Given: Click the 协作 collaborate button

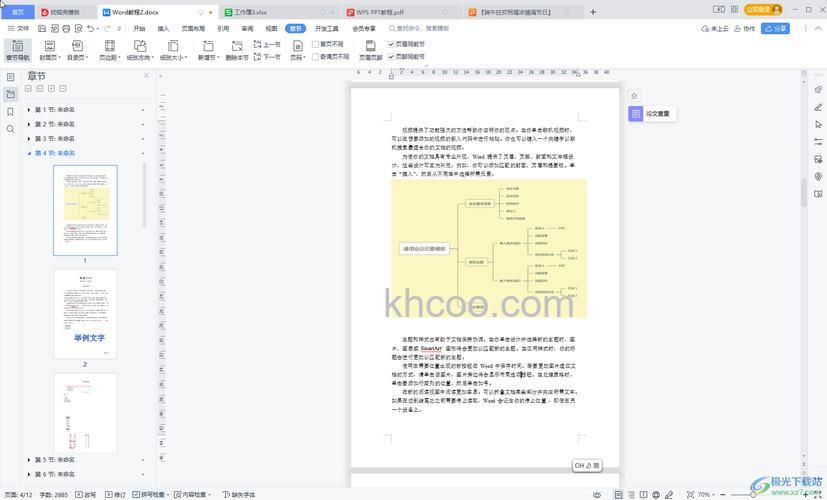Looking at the screenshot, I should coord(745,28).
